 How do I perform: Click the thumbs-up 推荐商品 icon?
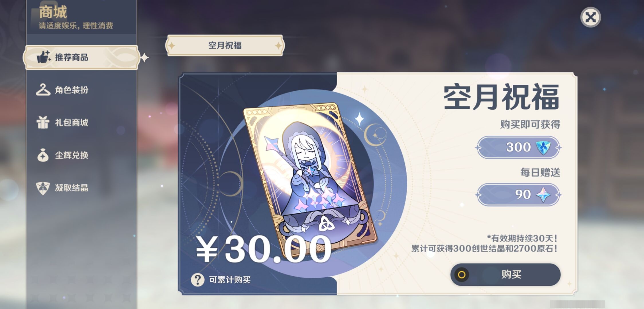(x=44, y=57)
